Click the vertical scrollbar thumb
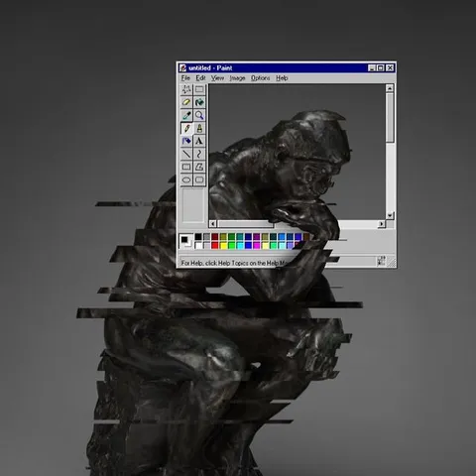Screen dimensions: 476x476 click(x=390, y=118)
